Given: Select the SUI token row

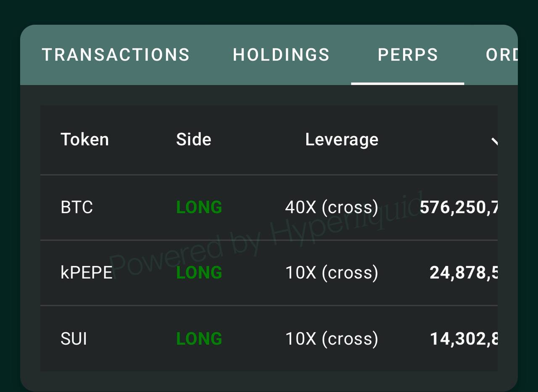Looking at the screenshot, I should [x=269, y=339].
